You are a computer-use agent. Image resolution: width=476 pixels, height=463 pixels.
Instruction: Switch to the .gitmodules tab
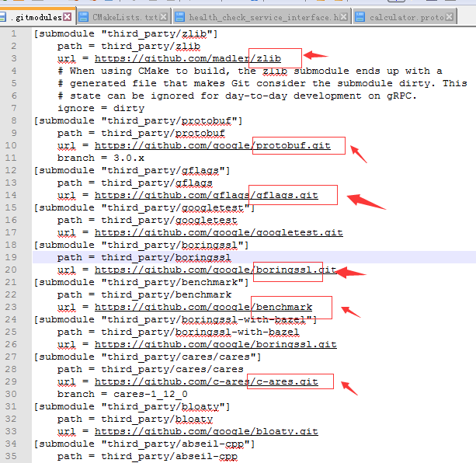click(x=37, y=17)
